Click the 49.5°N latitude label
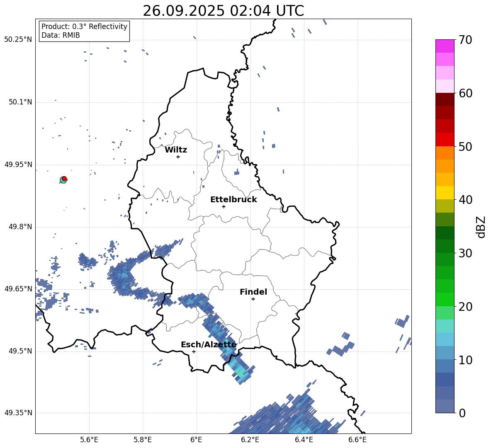 pos(20,351)
